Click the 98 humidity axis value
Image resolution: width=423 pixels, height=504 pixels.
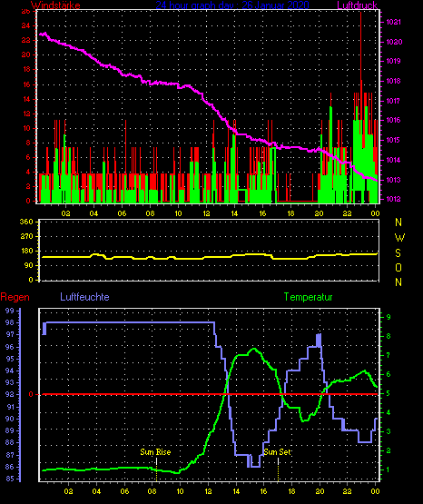point(10,322)
